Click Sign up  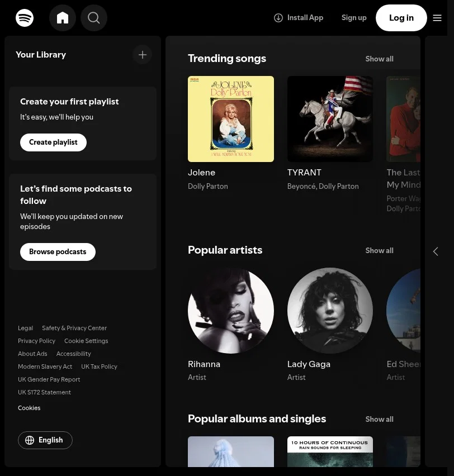coord(354,18)
